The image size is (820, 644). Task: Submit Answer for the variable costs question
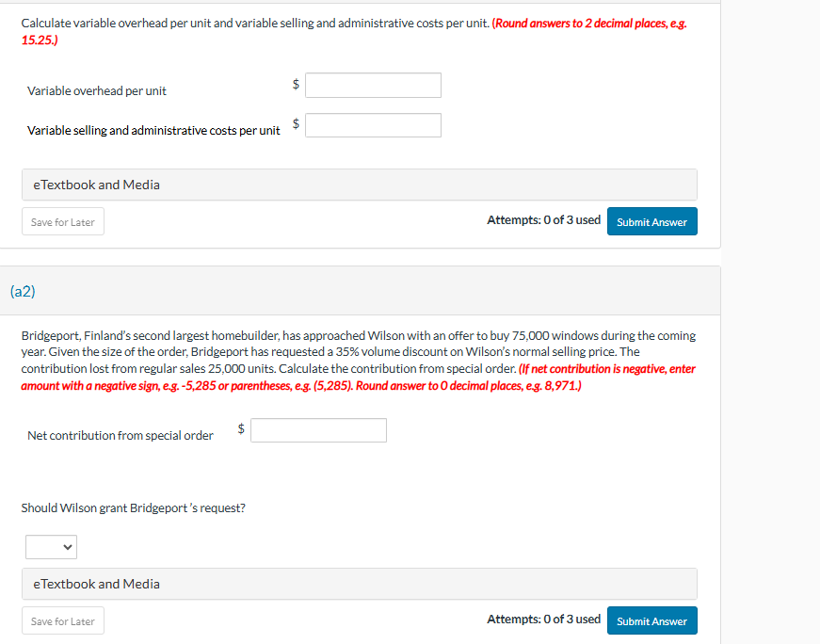point(651,222)
